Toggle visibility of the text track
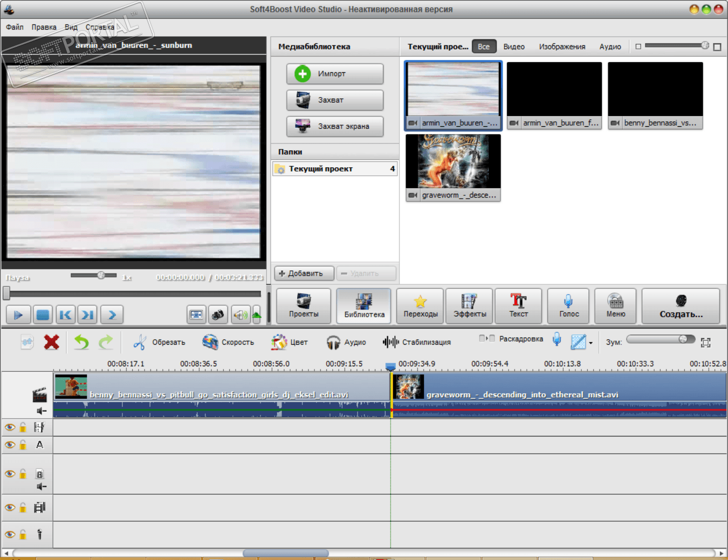 coord(10,445)
